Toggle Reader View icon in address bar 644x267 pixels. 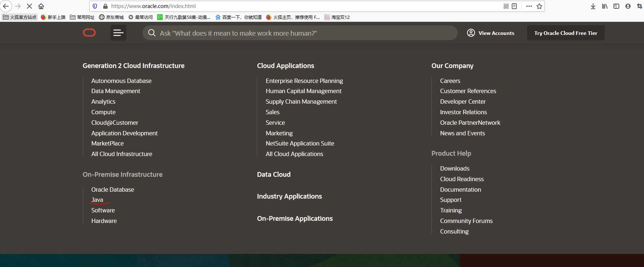click(x=514, y=6)
